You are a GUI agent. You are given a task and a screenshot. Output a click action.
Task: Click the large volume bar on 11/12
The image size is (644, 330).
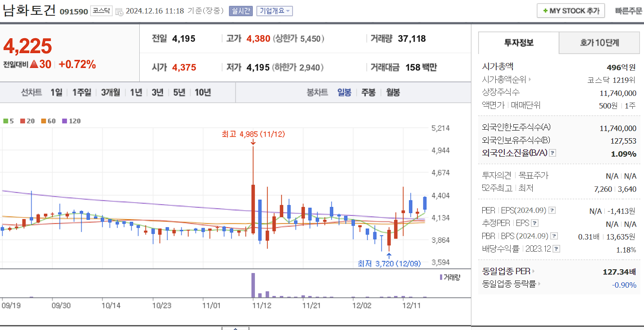tap(253, 285)
